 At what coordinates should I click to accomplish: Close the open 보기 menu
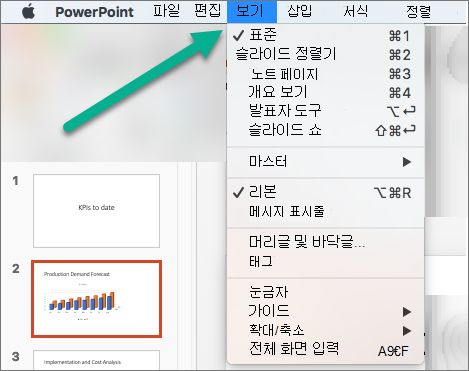click(x=252, y=12)
